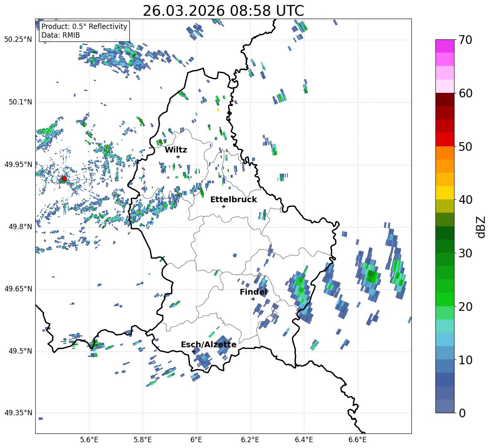Select the Findel city label

253,292
